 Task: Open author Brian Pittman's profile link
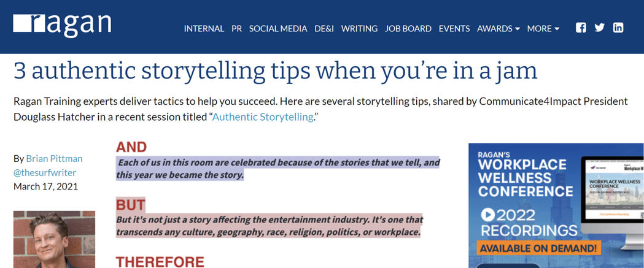click(54, 158)
